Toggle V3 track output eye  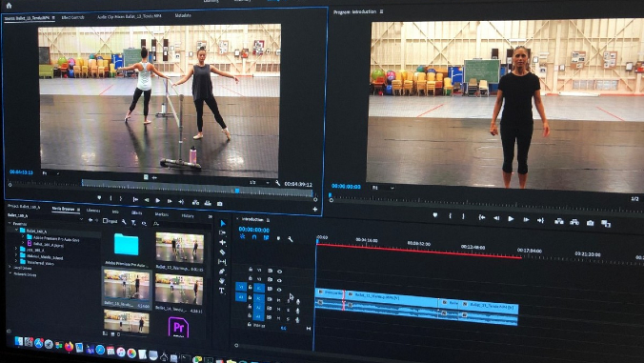280,272
